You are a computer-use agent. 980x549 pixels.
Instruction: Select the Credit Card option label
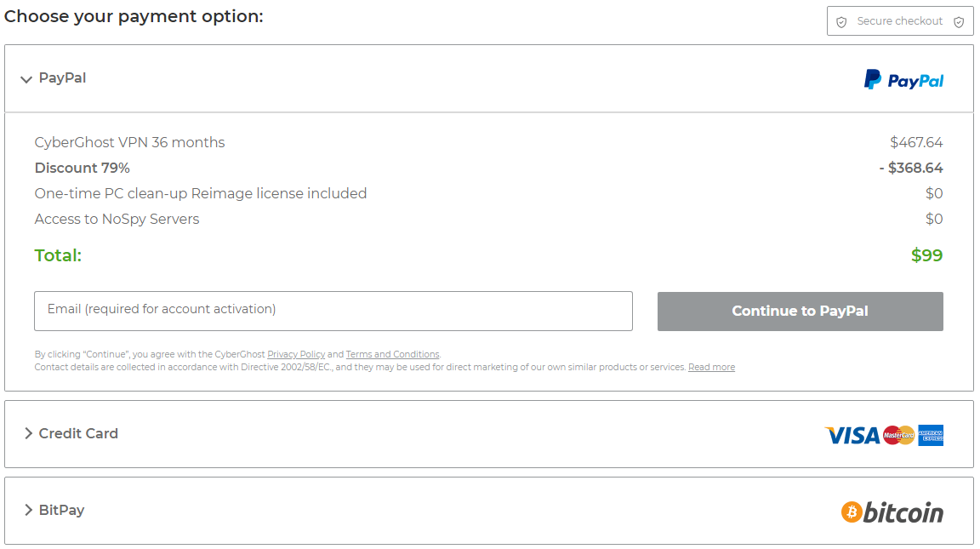[x=78, y=433]
